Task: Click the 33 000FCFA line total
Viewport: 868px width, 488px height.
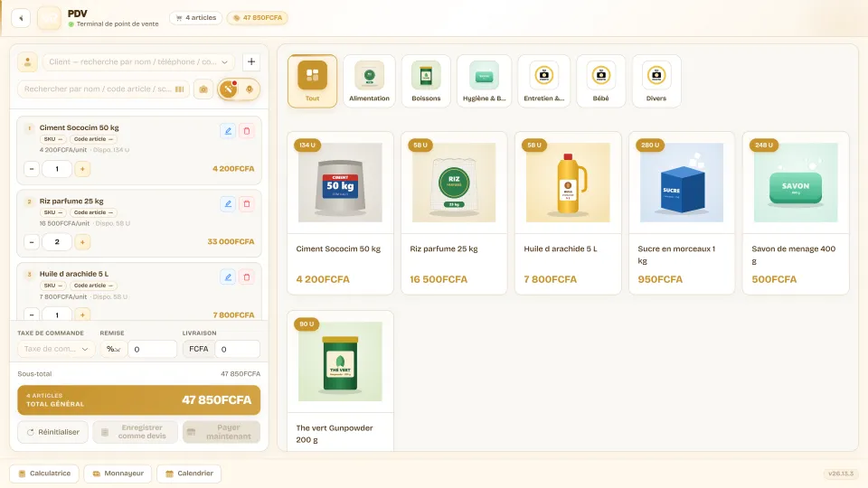Action: coord(231,242)
